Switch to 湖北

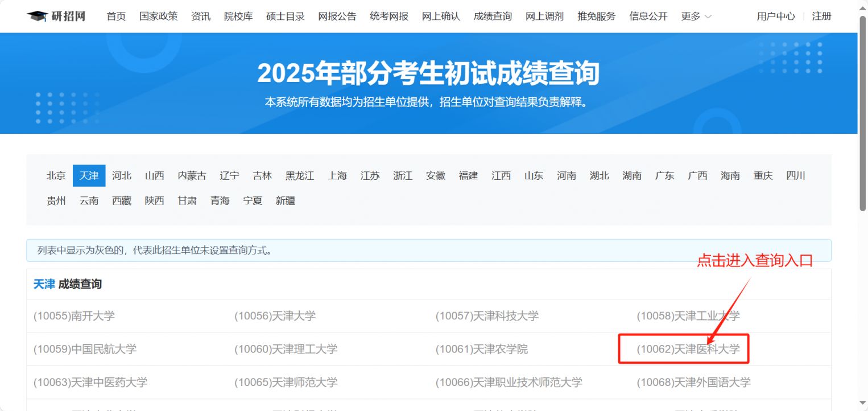click(600, 176)
